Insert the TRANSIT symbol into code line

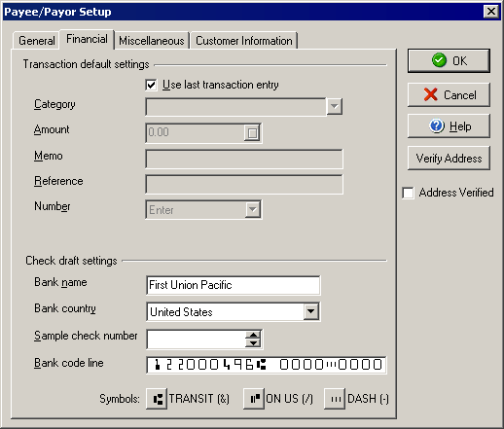pyautogui.click(x=157, y=399)
